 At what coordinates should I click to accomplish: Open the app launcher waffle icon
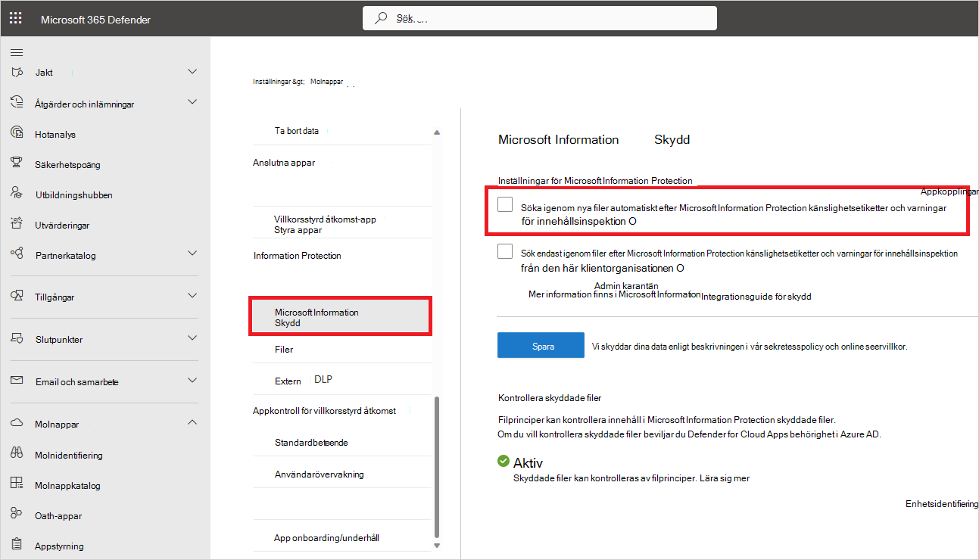(16, 18)
